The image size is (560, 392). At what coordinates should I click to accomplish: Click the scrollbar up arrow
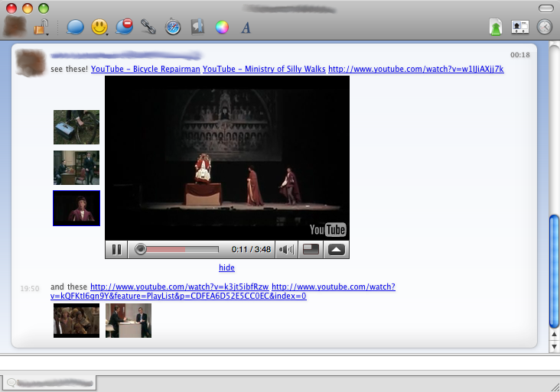pyautogui.click(x=554, y=335)
